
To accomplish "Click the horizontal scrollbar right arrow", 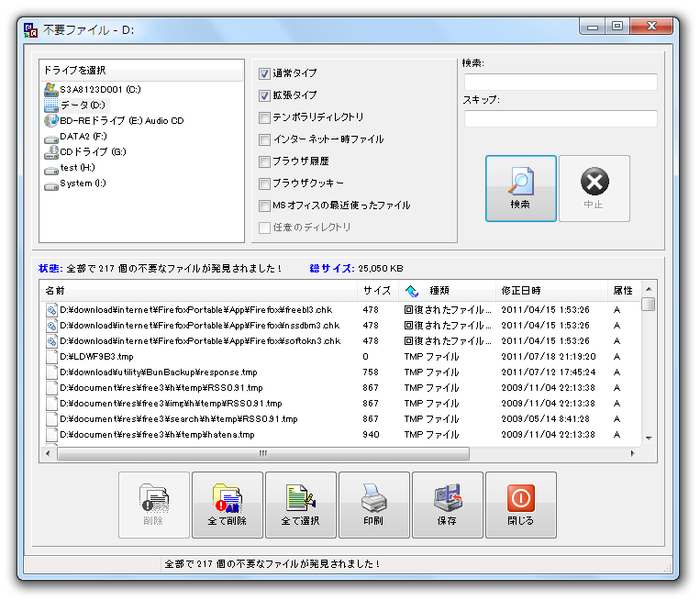I will [x=633, y=453].
